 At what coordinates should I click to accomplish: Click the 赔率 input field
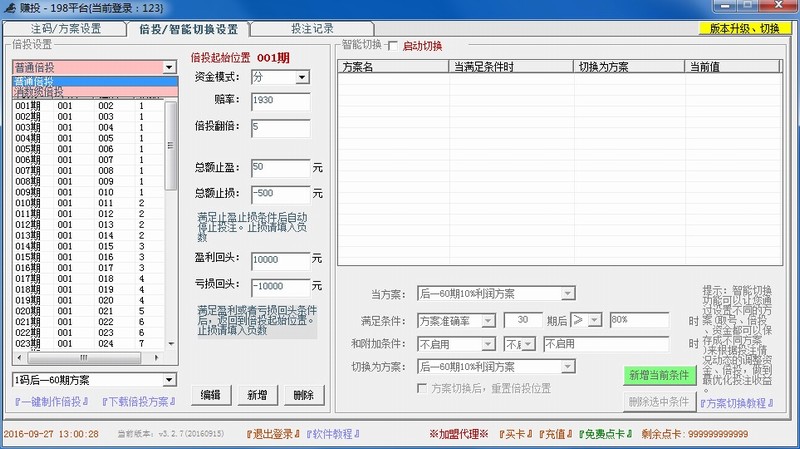click(280, 102)
